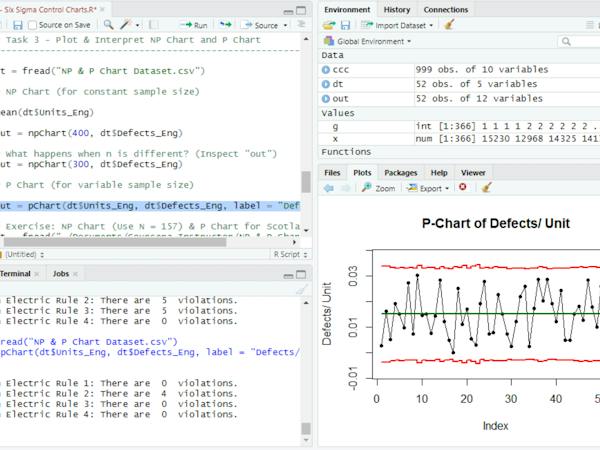Open the Viewer tab
Screen dimensions: 600x450
[x=473, y=173]
